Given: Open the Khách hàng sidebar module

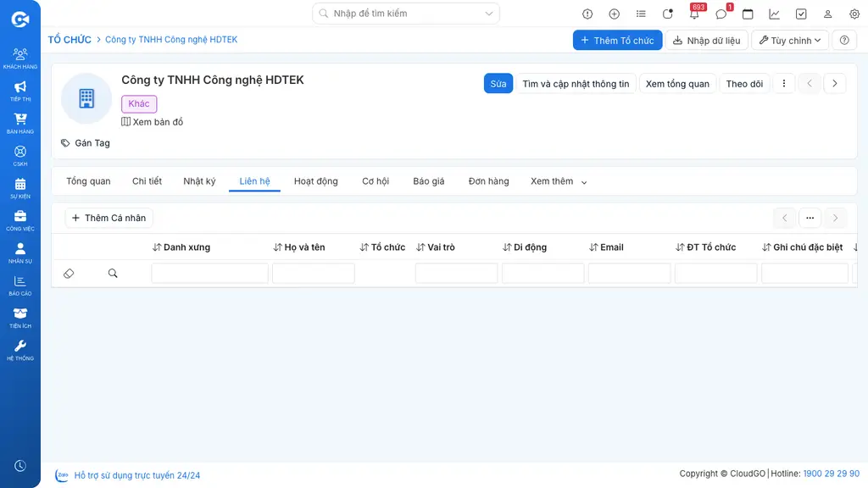Looking at the screenshot, I should click(x=20, y=58).
